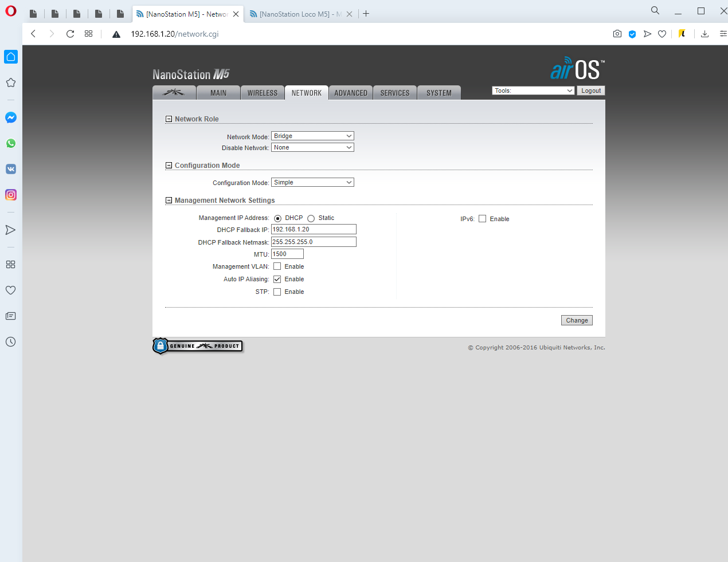Viewport: 728px width, 562px height.
Task: Click the snapshot camera icon
Action: 617,34
